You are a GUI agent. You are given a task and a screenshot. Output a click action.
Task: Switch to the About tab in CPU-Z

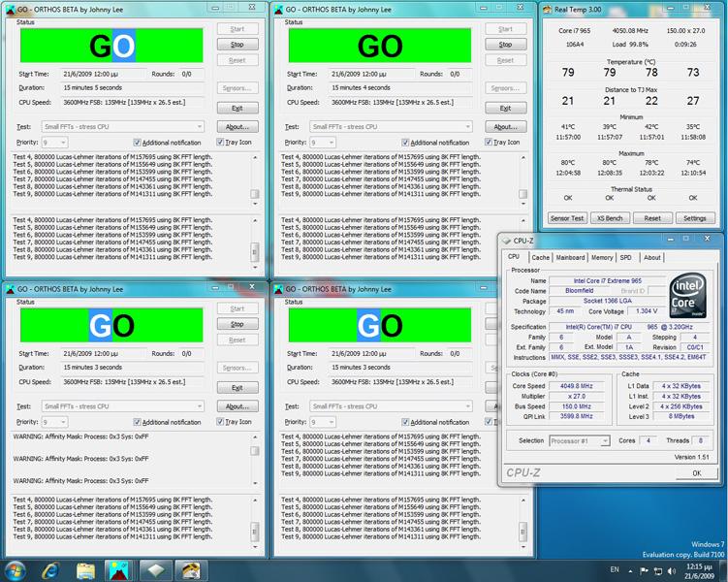point(651,257)
